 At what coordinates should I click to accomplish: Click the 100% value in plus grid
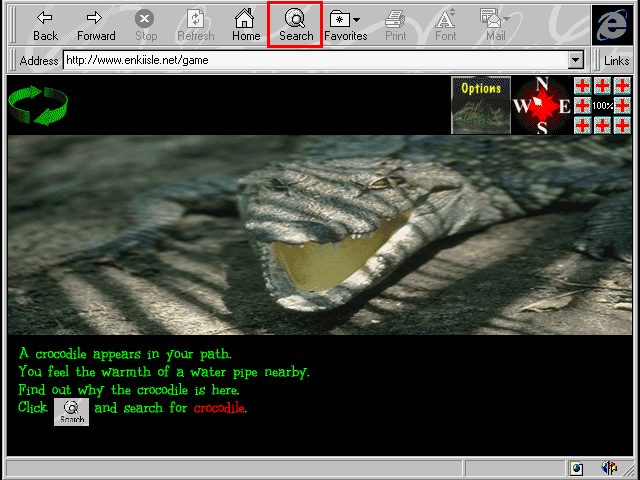pyautogui.click(x=602, y=106)
